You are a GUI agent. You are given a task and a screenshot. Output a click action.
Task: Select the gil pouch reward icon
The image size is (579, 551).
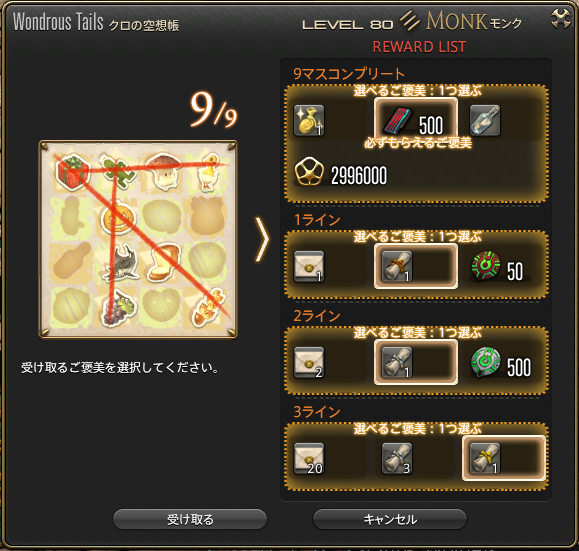[x=309, y=120]
